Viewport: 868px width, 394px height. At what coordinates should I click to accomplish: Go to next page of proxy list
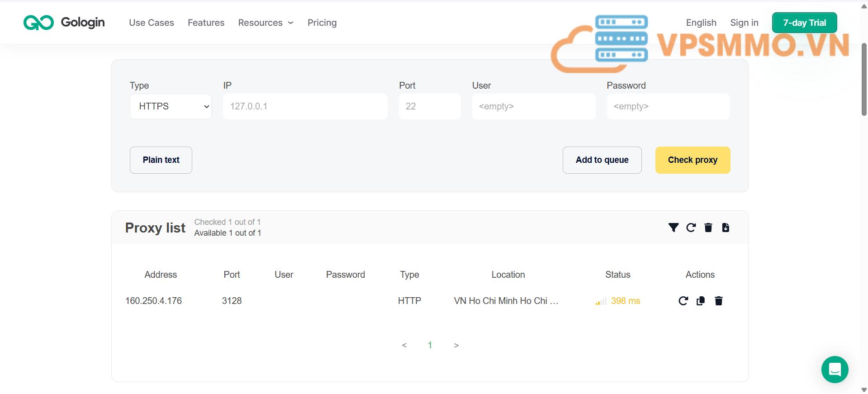point(456,346)
